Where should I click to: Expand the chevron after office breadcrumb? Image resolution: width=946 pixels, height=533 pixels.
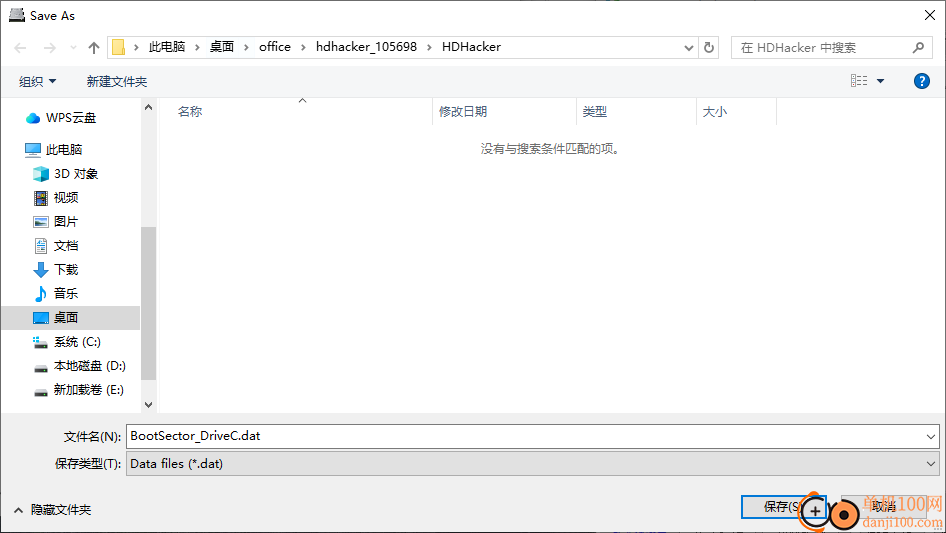(303, 47)
